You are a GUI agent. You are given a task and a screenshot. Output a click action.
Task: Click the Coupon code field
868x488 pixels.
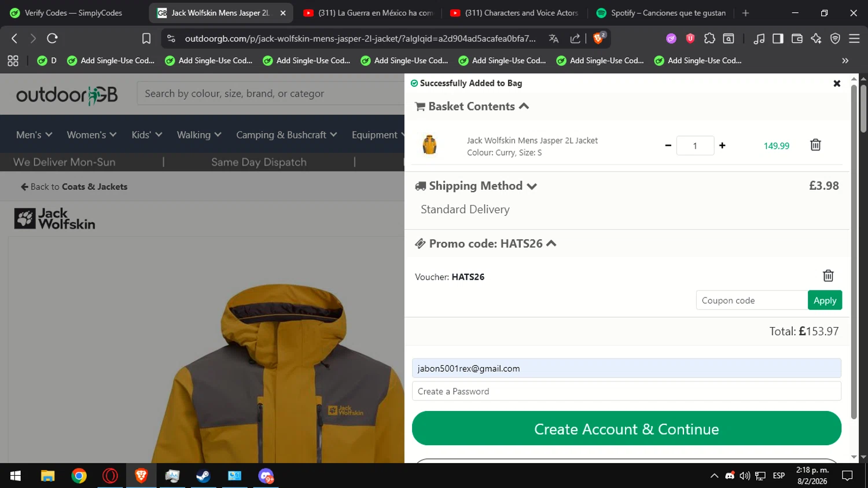(752, 300)
